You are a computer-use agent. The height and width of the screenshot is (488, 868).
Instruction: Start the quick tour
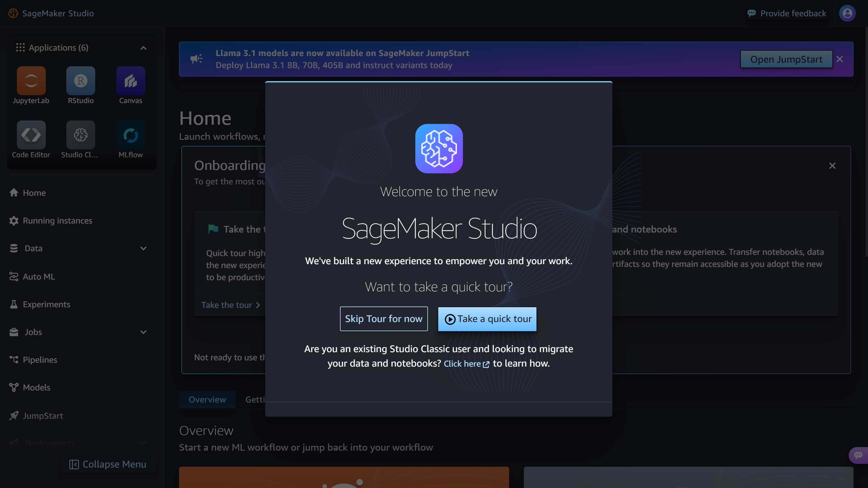tap(487, 319)
